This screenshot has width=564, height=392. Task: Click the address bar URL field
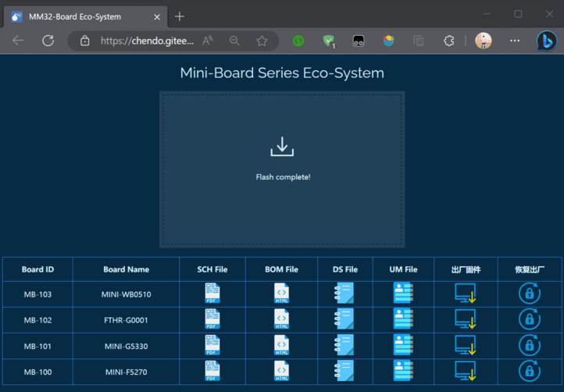[x=147, y=41]
